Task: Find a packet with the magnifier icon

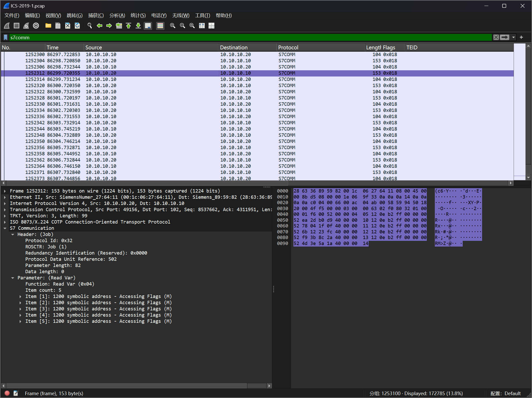Action: click(90, 26)
